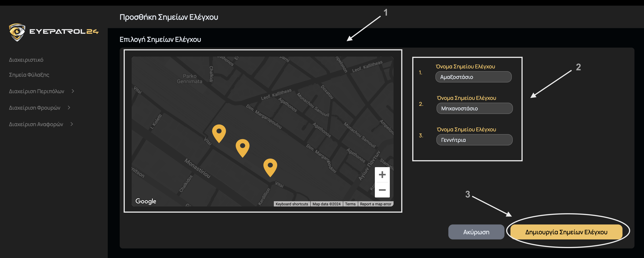Viewport: 644px width, 258px height.
Task: Click the lowest yellow map marker
Action: (270, 167)
